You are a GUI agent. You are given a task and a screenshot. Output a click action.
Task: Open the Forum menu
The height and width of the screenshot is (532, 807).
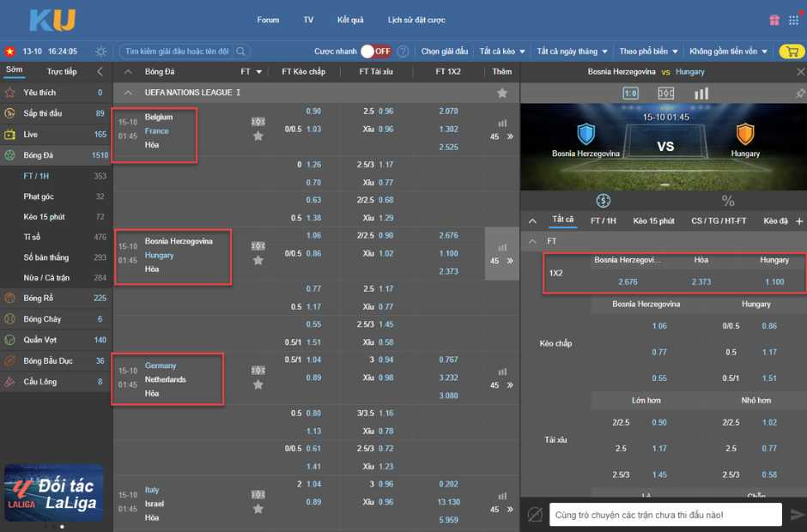(x=268, y=20)
